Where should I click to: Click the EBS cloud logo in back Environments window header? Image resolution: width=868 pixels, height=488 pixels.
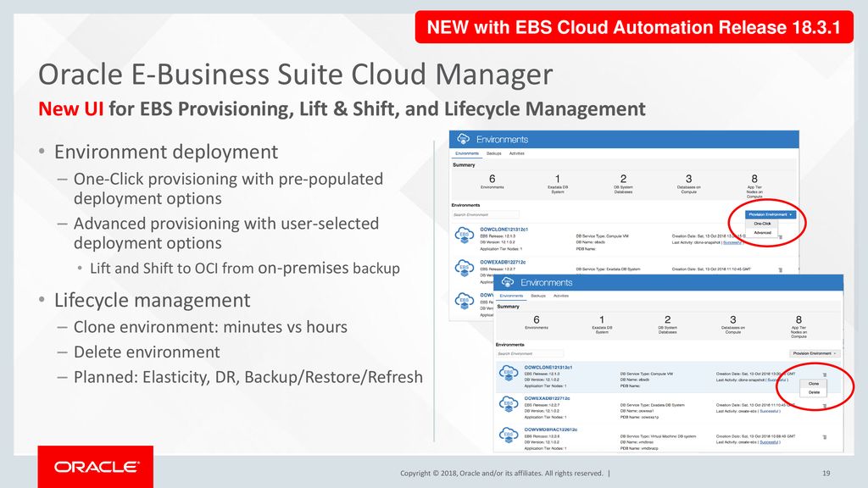(x=464, y=139)
